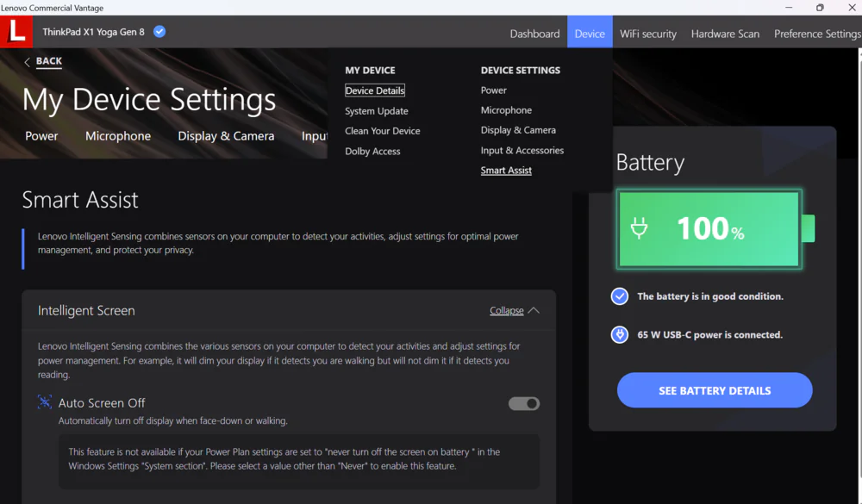Restore down the Vantage window
The image size is (862, 504).
click(820, 8)
